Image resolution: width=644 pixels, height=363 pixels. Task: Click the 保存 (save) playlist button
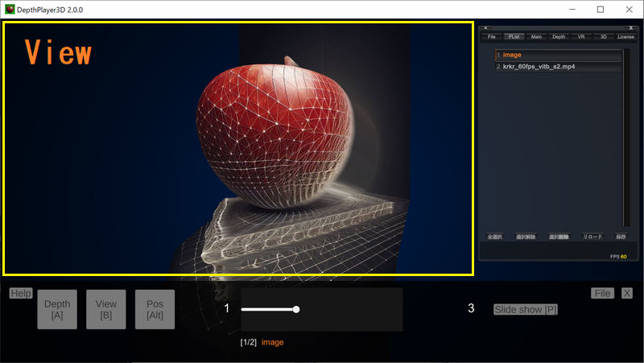point(621,237)
